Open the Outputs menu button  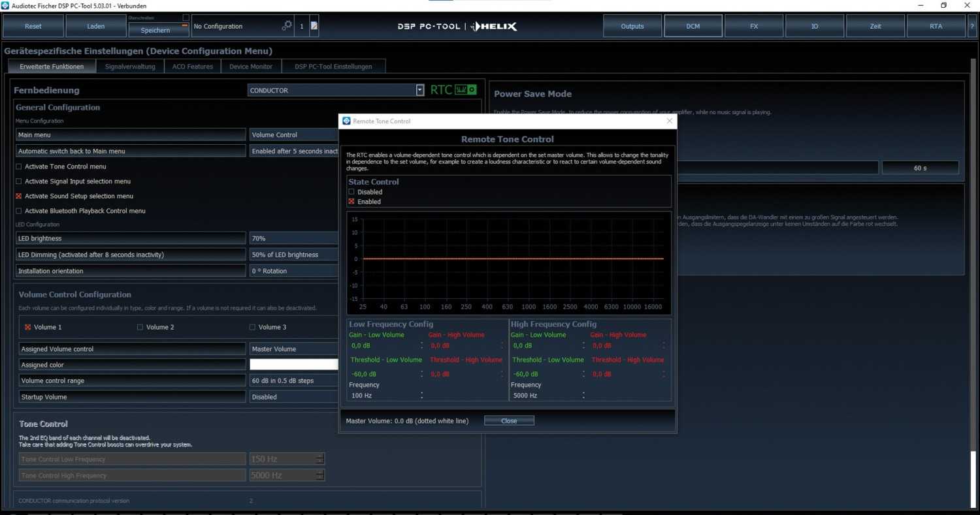coord(632,26)
